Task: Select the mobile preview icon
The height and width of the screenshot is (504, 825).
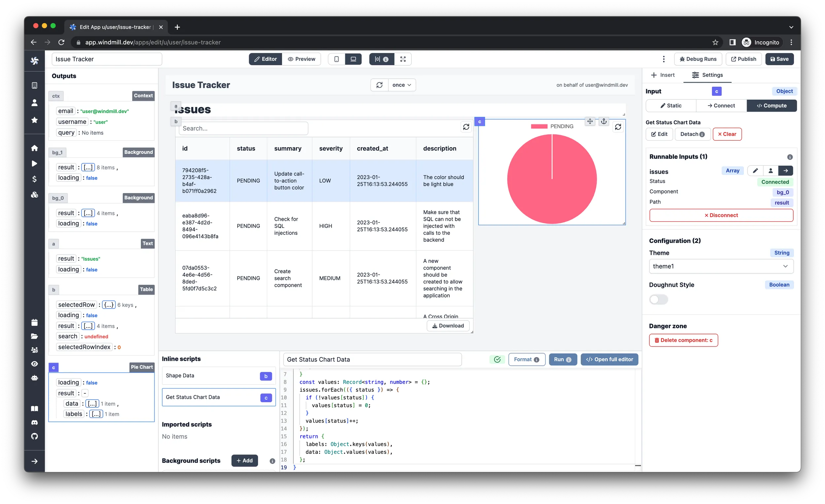Action: coord(337,59)
